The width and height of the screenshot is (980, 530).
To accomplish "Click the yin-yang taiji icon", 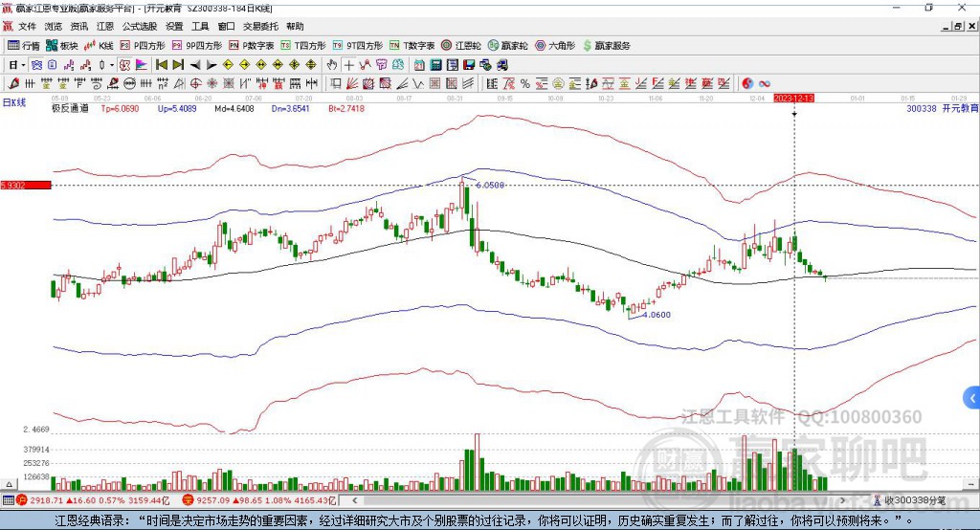I will point(747,84).
